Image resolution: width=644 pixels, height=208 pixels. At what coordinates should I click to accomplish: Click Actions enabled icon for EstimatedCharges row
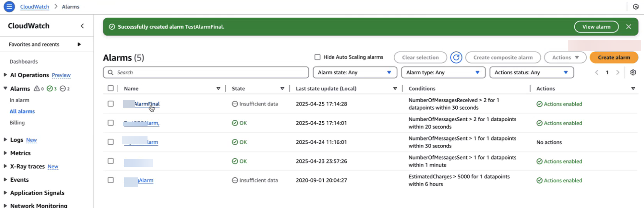pyautogui.click(x=540, y=180)
